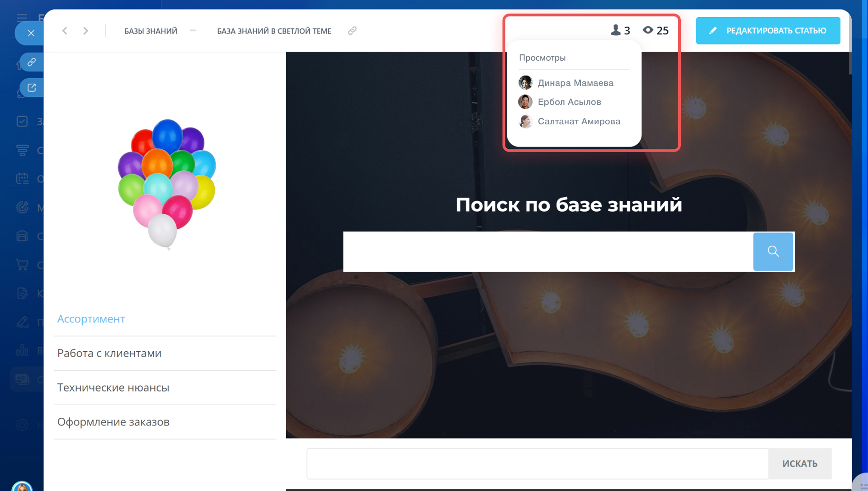
Task: Select Работа с клиентами section
Action: pos(109,353)
